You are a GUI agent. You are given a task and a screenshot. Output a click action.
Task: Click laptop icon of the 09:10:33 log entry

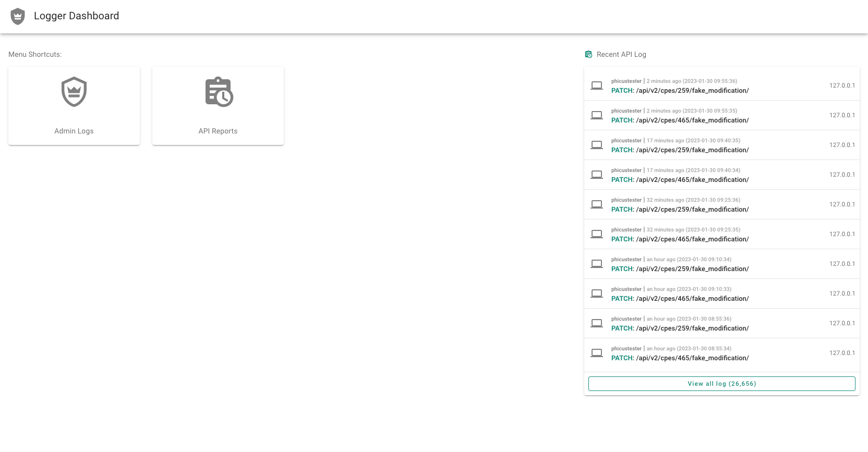coord(597,294)
